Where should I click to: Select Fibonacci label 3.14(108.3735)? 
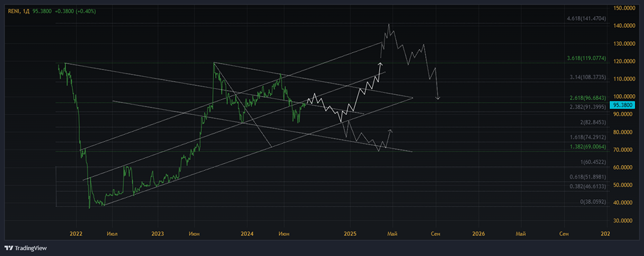[588, 77]
